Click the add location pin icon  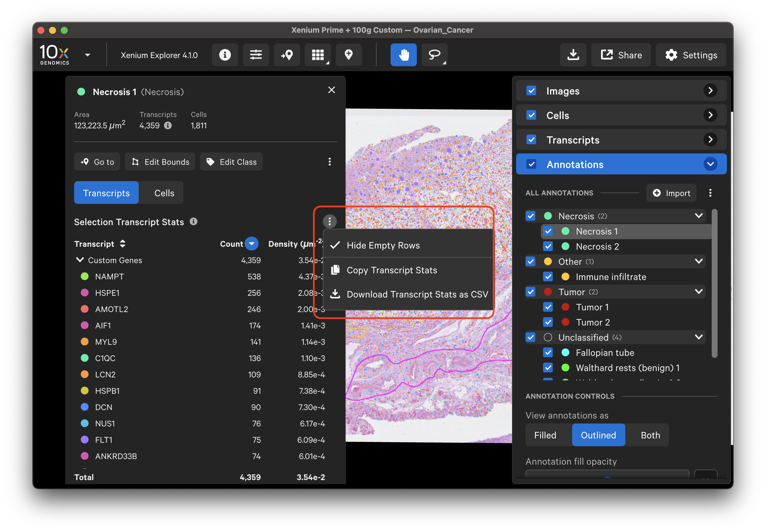(348, 55)
